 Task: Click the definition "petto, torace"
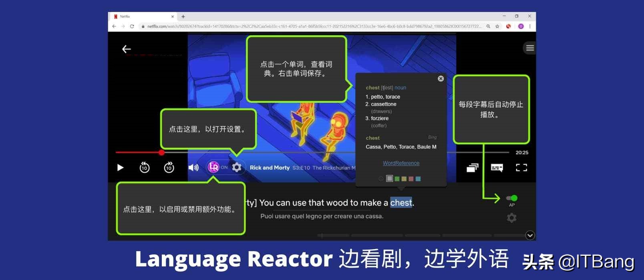click(x=385, y=97)
